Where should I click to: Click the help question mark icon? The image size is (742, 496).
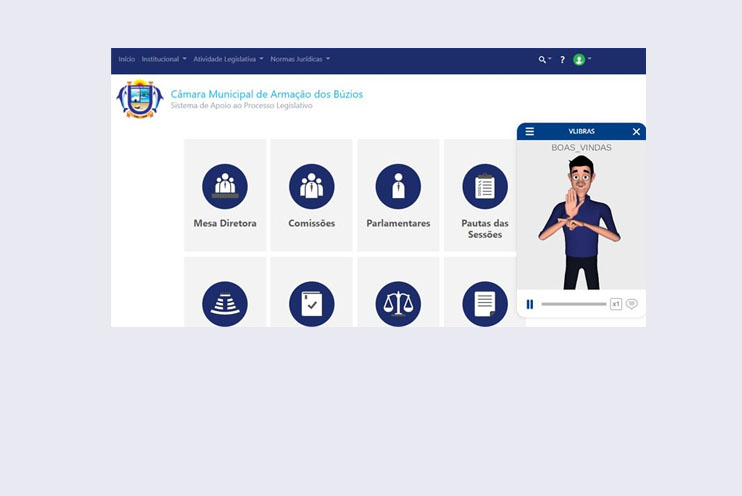tap(562, 60)
